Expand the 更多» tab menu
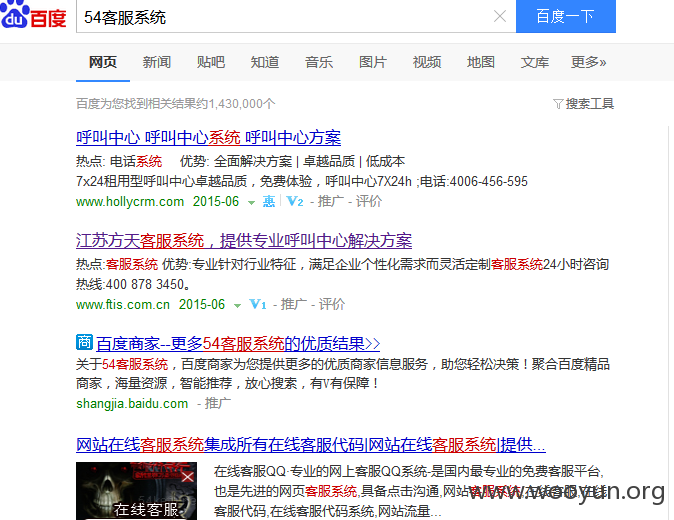Viewport: 674px width, 520px height. tap(588, 62)
